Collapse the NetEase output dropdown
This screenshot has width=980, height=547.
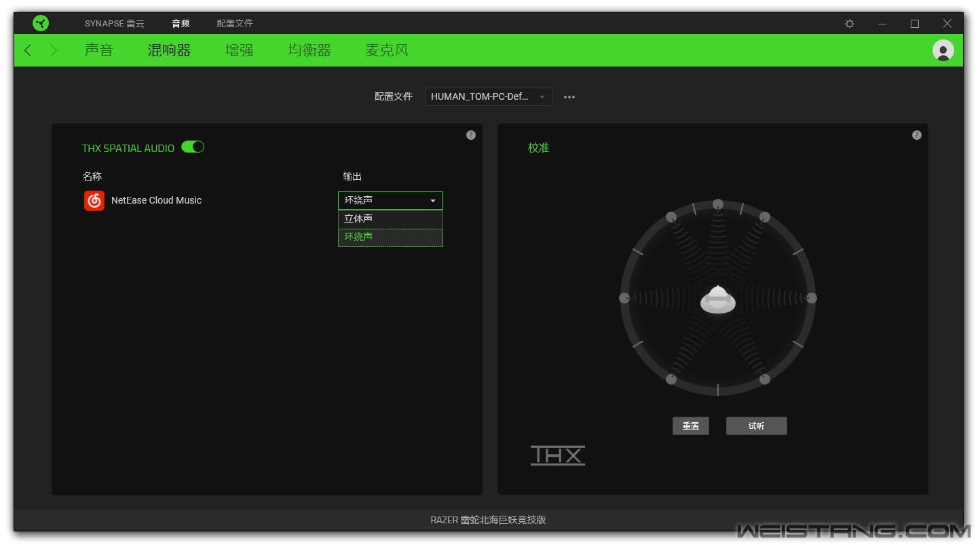click(390, 200)
